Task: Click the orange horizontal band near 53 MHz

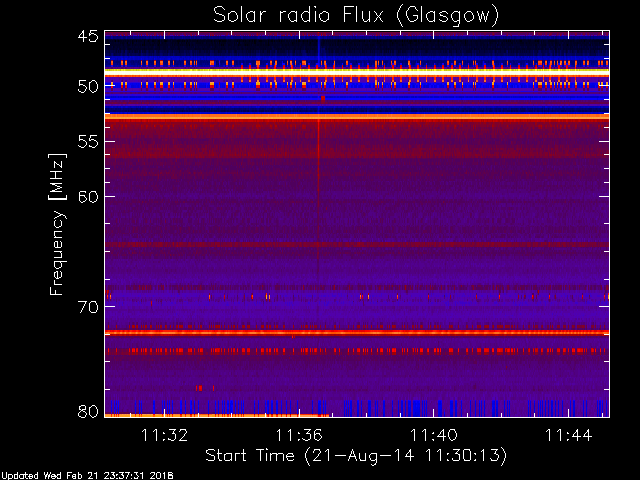Action: click(357, 117)
